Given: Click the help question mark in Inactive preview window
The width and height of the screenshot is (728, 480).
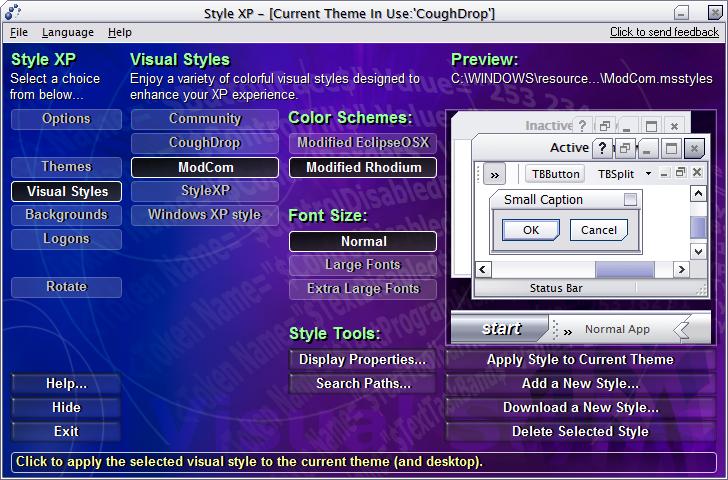Looking at the screenshot, I should [x=582, y=125].
